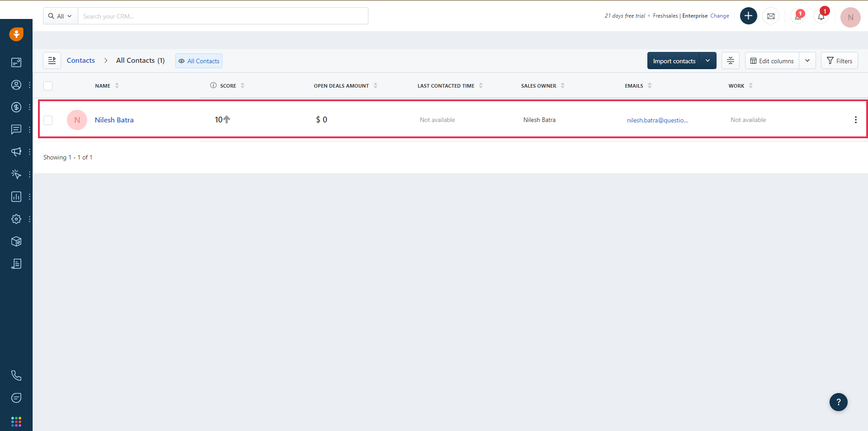Open the what's new icon with red badge

798,16
